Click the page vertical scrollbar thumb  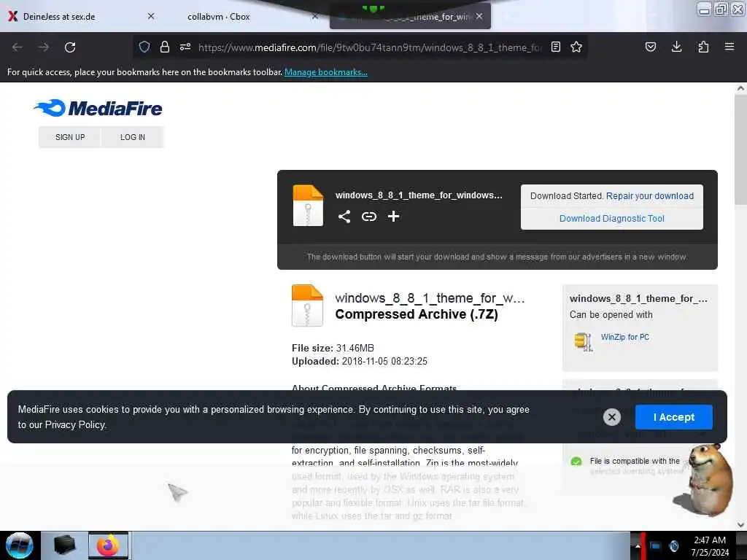click(740, 150)
